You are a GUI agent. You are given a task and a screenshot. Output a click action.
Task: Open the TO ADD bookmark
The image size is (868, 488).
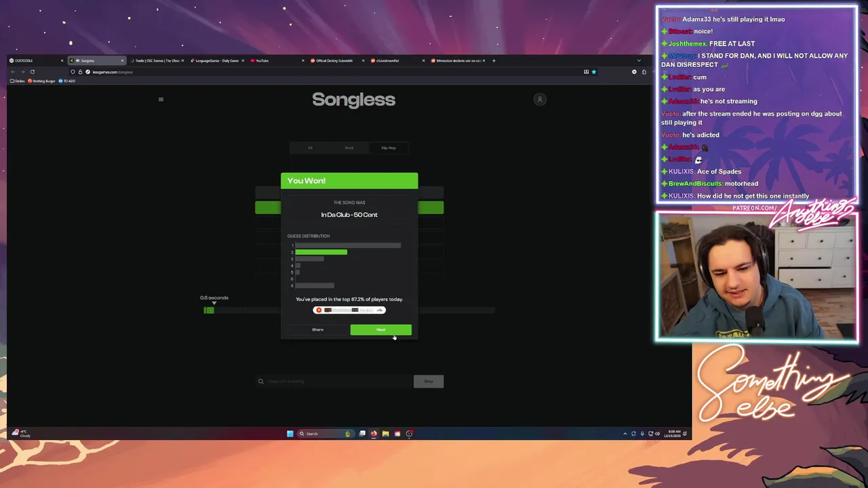coord(67,81)
